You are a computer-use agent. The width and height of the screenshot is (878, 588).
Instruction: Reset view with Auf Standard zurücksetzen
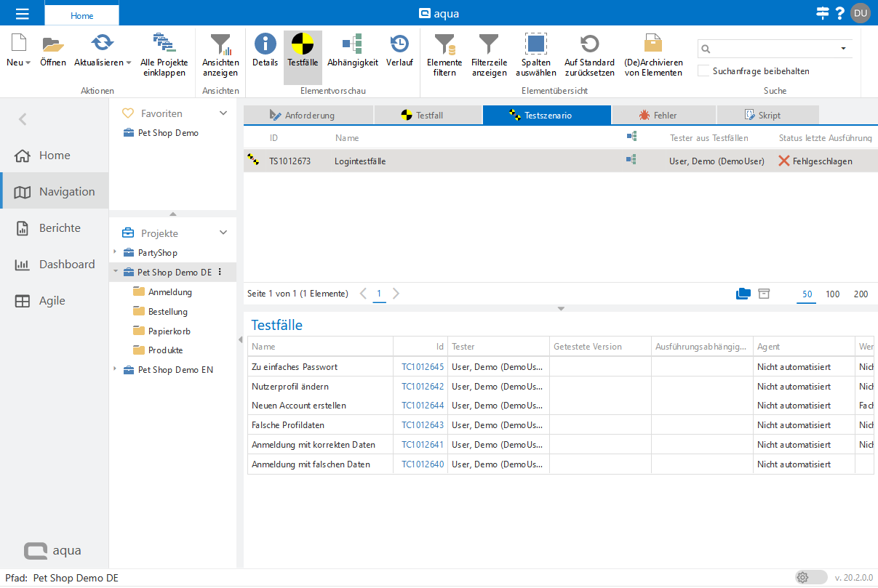(x=589, y=45)
